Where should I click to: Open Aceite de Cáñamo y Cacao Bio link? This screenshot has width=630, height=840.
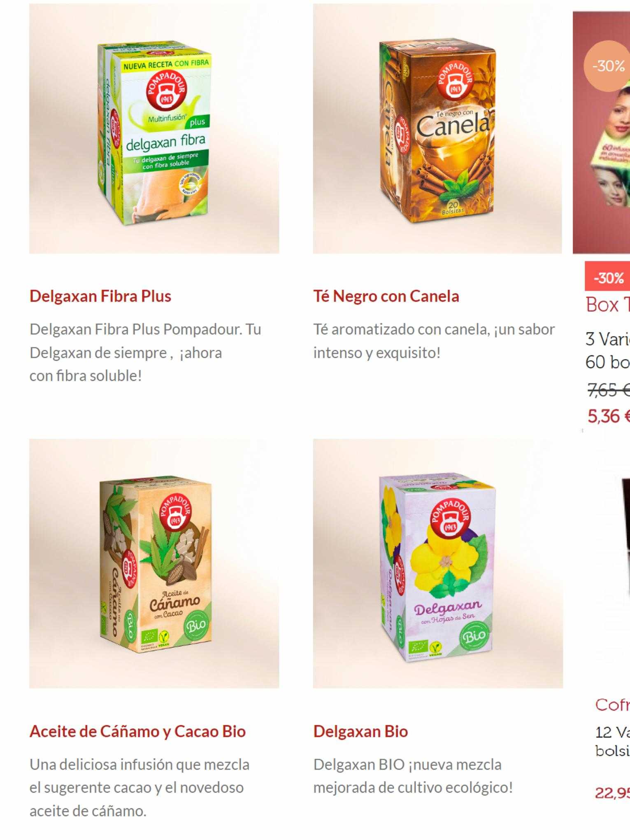(137, 731)
